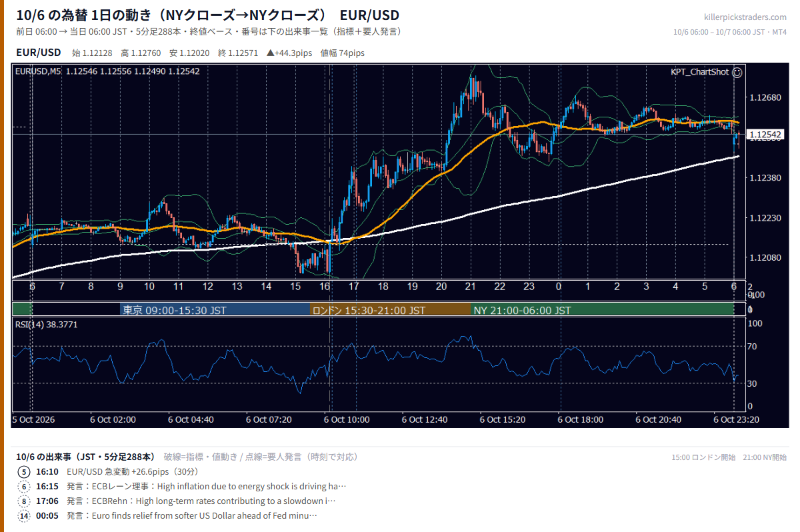Click hour 12 on the JST time axis
The image size is (800, 532).
(208, 287)
